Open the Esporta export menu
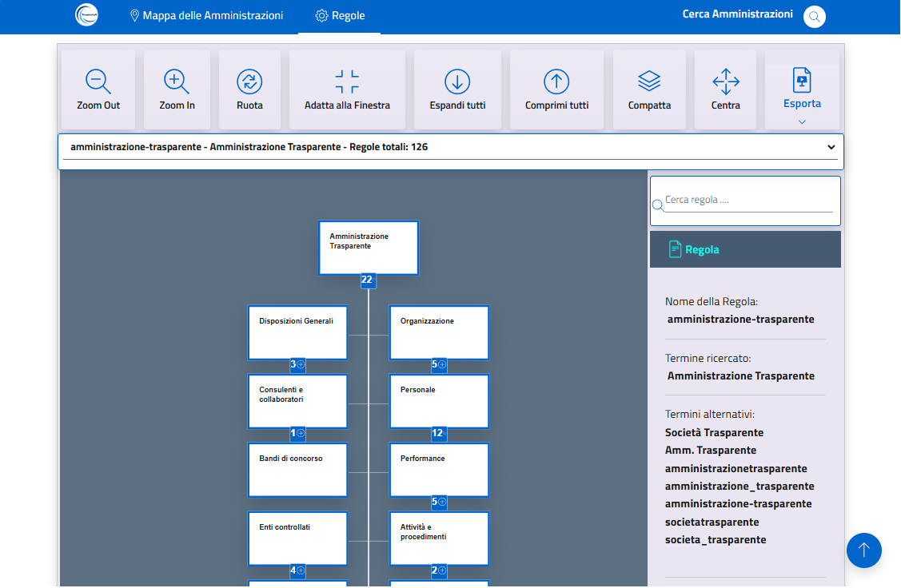This screenshot has width=901, height=588. 802,89
